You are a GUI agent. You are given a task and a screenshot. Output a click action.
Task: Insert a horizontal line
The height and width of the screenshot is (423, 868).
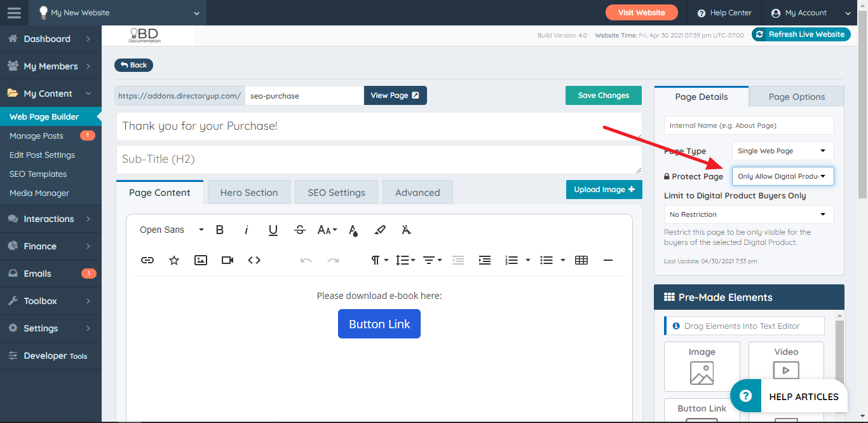click(x=608, y=260)
